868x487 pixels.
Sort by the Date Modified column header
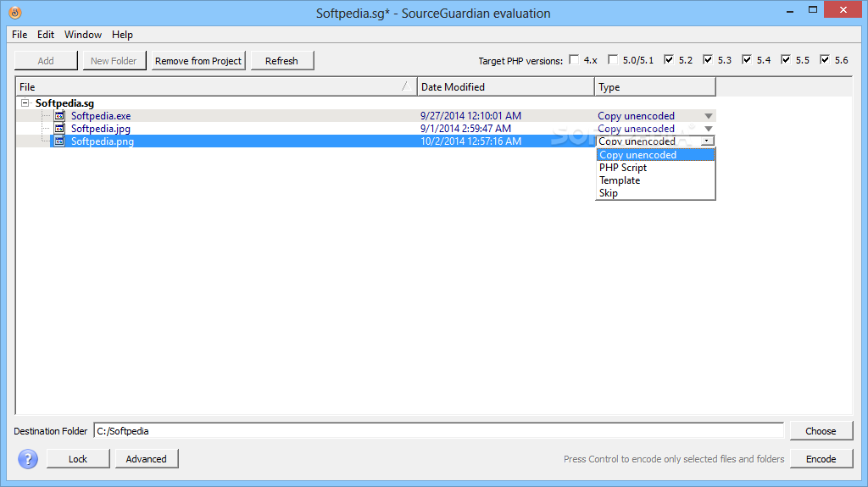(x=505, y=87)
